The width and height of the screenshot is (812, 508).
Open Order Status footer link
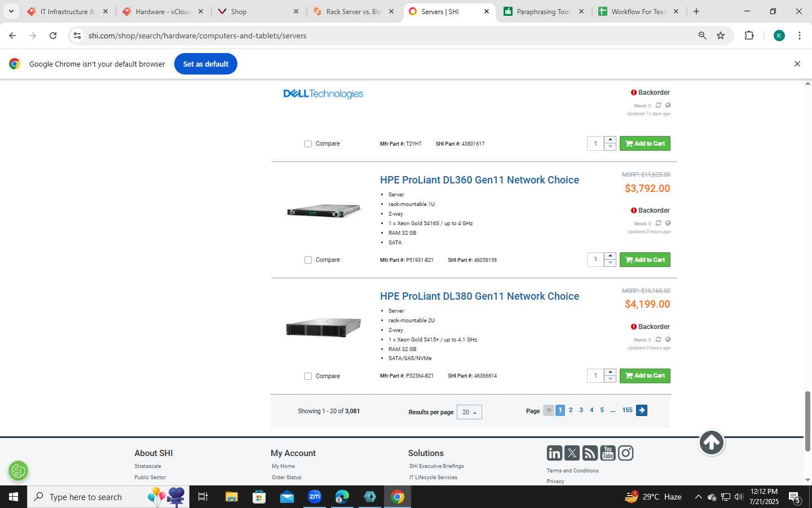click(x=286, y=478)
